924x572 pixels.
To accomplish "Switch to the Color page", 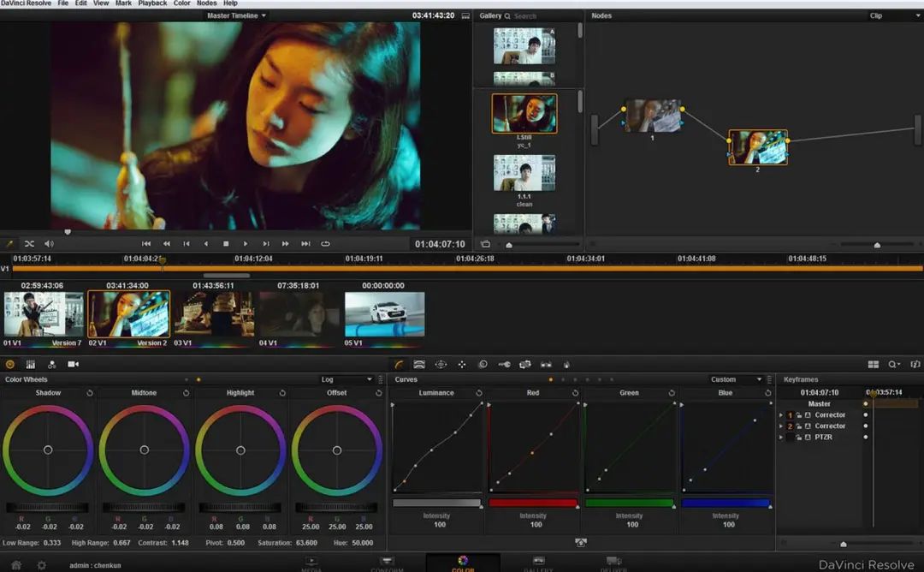I will tap(463, 563).
